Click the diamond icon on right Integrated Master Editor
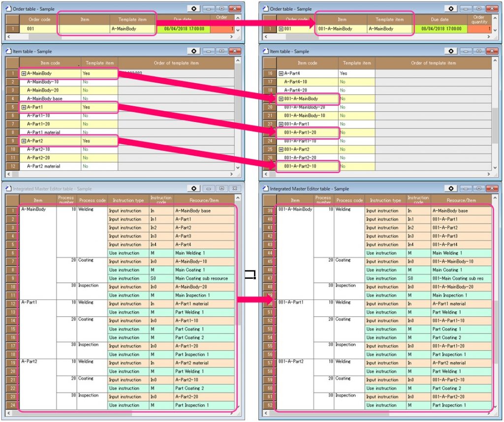This screenshot has height=422, width=504. click(x=451, y=188)
